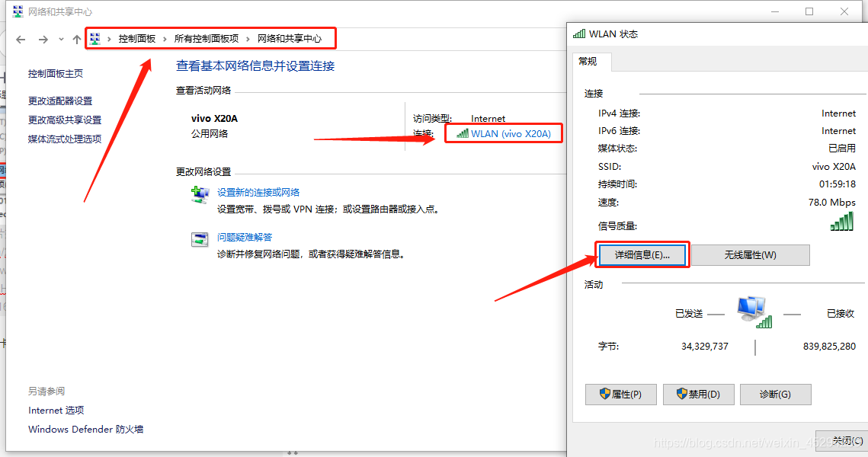Viewport: 868px width, 457px height.
Task: Click the control panel icon in address bar
Action: [95, 39]
